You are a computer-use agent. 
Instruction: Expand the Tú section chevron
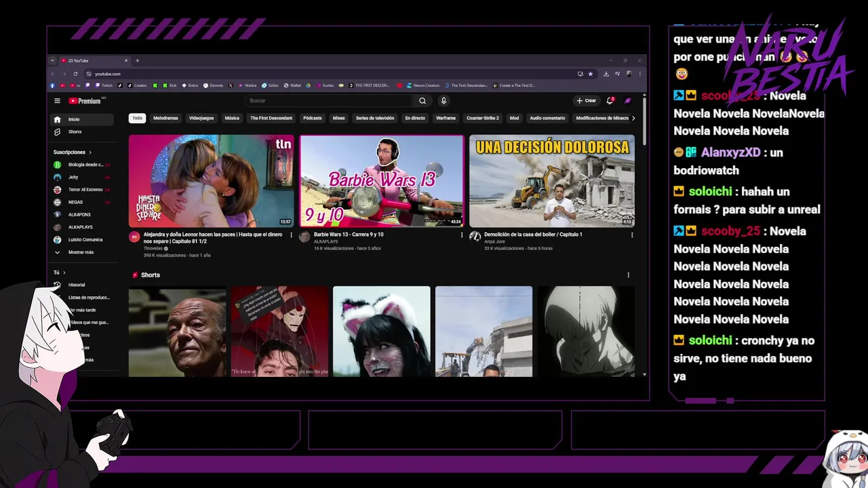(64, 272)
